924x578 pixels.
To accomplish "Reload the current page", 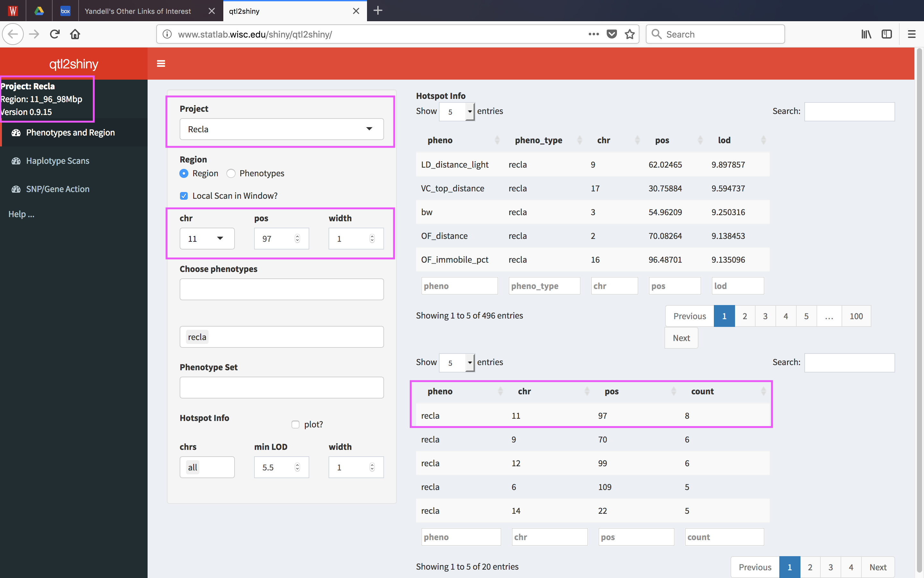I will point(55,34).
